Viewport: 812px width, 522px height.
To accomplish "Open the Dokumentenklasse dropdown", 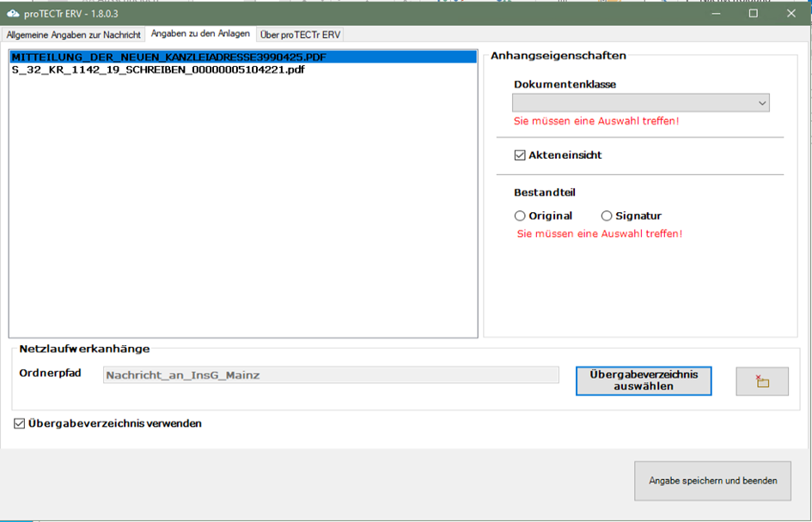I will point(640,103).
